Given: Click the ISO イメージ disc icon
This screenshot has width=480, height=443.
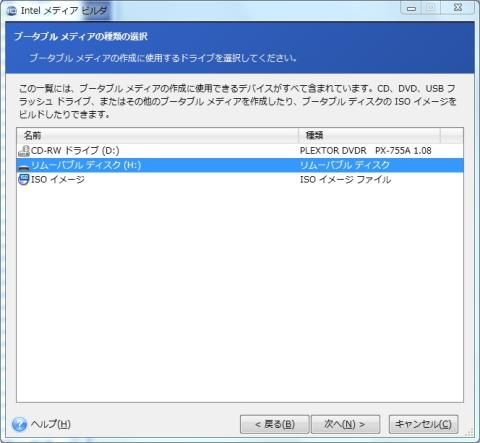Looking at the screenshot, I should (24, 179).
